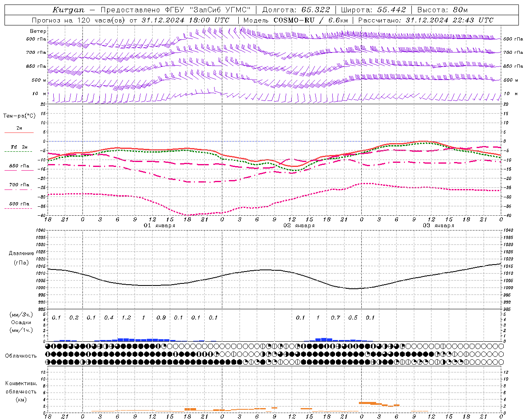Image resolution: width=525 pixels, height=420 pixels.
Task: Click the dashed line sample under "Td 2м"
Action: (x=18, y=151)
